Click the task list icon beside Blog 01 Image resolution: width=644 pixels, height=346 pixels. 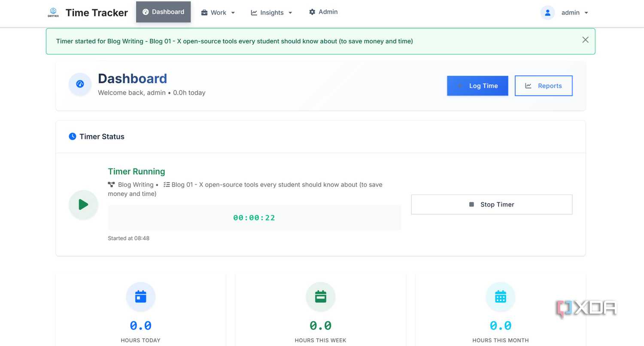[x=167, y=185]
